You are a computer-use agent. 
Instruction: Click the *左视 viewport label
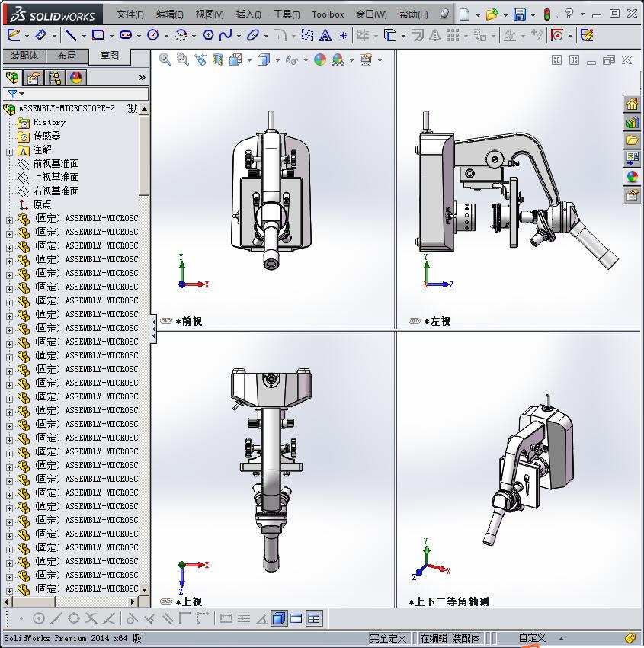coord(437,321)
